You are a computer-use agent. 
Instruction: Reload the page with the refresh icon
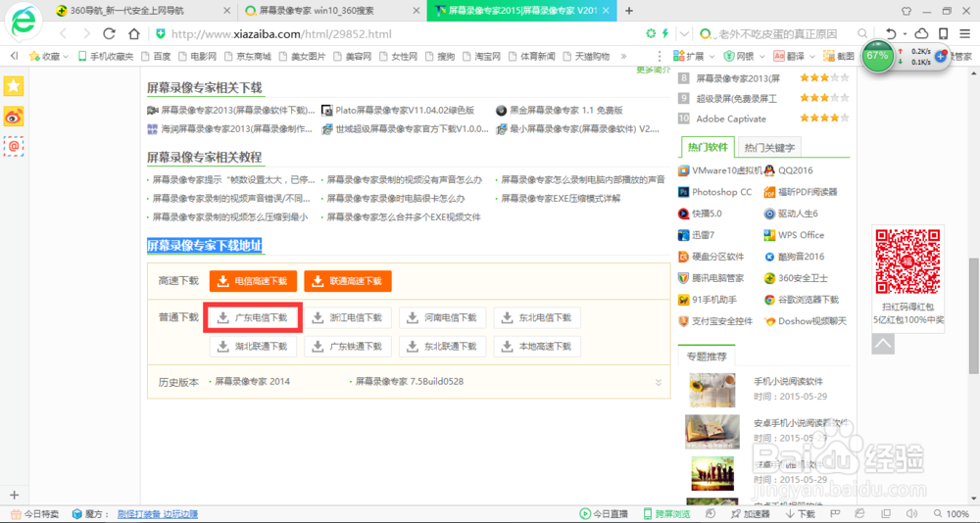coord(110,33)
